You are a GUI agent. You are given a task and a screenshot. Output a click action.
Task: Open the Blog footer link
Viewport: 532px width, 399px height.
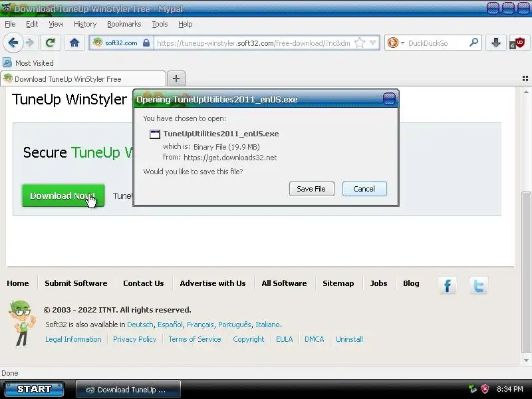click(411, 283)
